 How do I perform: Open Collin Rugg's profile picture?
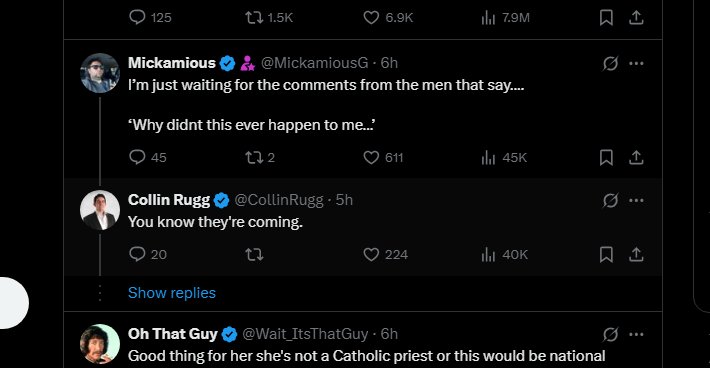coord(100,210)
